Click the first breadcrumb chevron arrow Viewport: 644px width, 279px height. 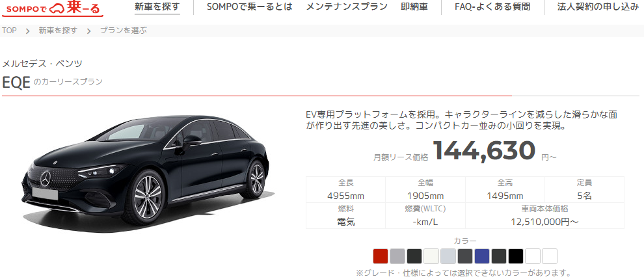[28, 31]
